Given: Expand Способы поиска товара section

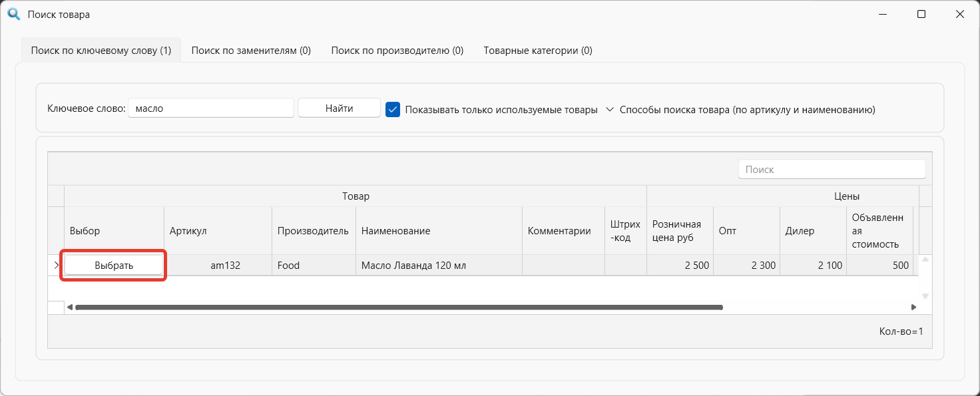Looking at the screenshot, I should [740, 109].
